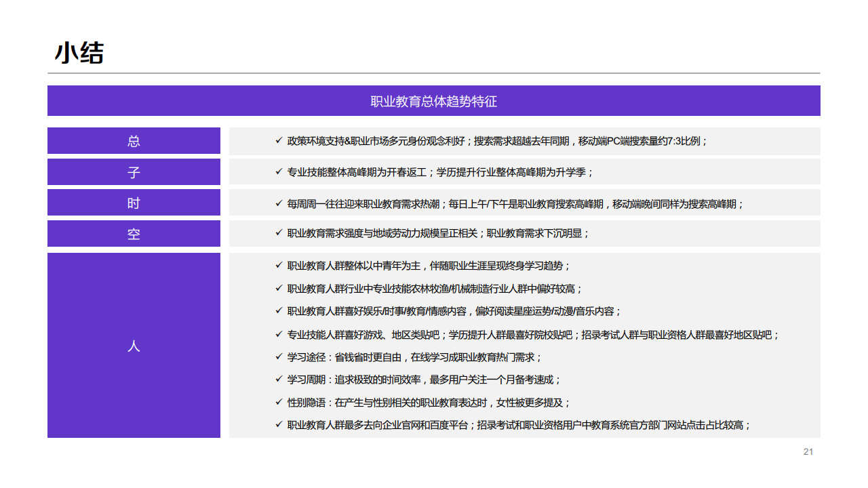Click the checkmark beside 职业教育人群整体以中青年为主 item
This screenshot has height=488, width=868.
tap(277, 266)
